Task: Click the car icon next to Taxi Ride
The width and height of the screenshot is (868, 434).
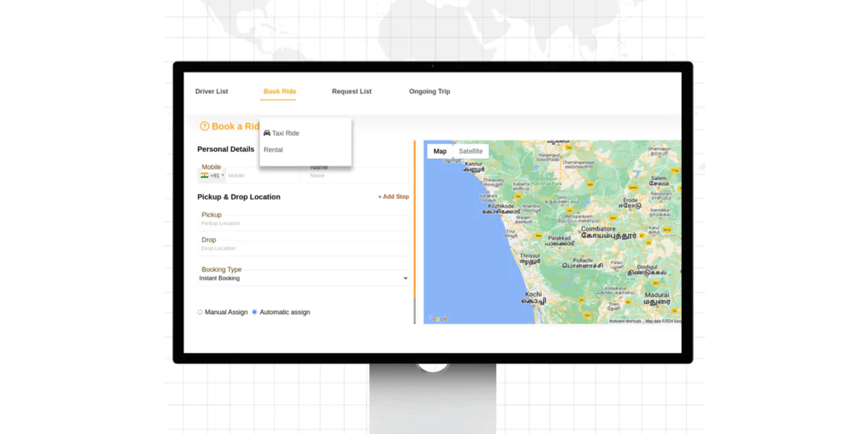Action: [x=267, y=133]
